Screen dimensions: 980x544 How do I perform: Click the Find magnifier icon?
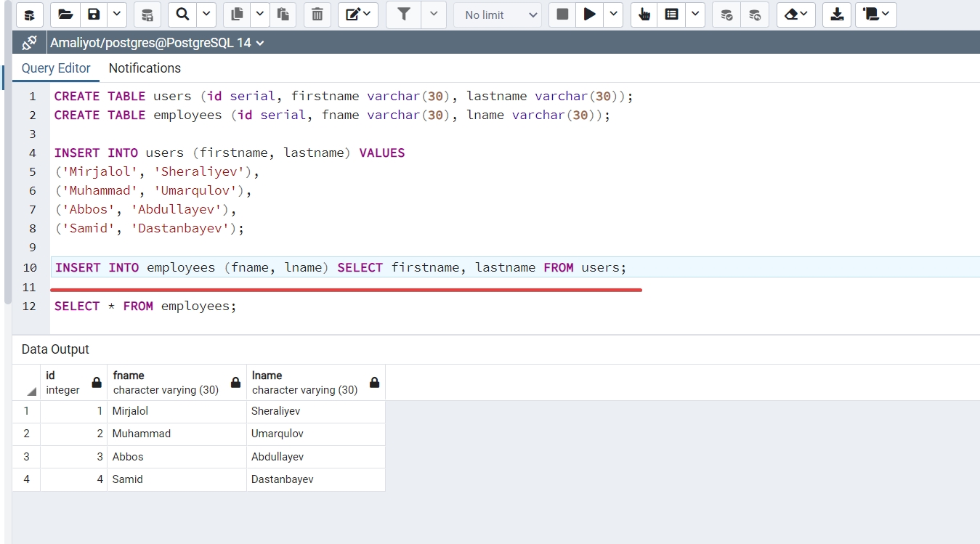(182, 15)
